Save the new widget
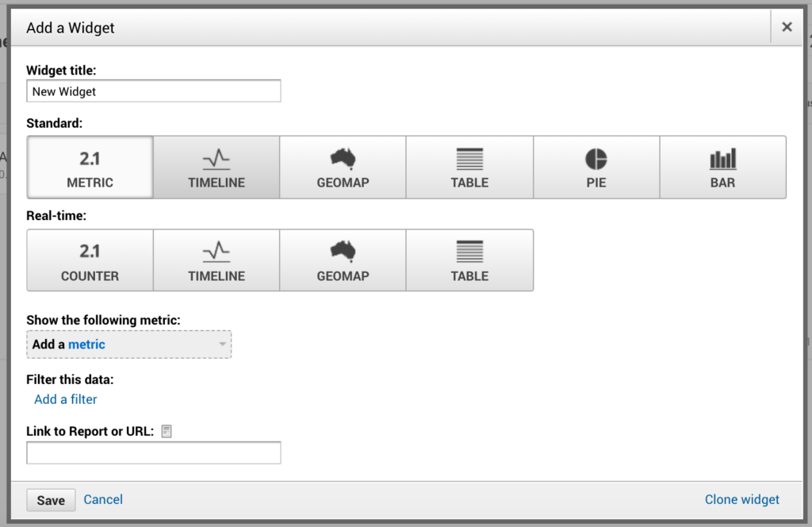This screenshot has height=527, width=812. click(51, 500)
